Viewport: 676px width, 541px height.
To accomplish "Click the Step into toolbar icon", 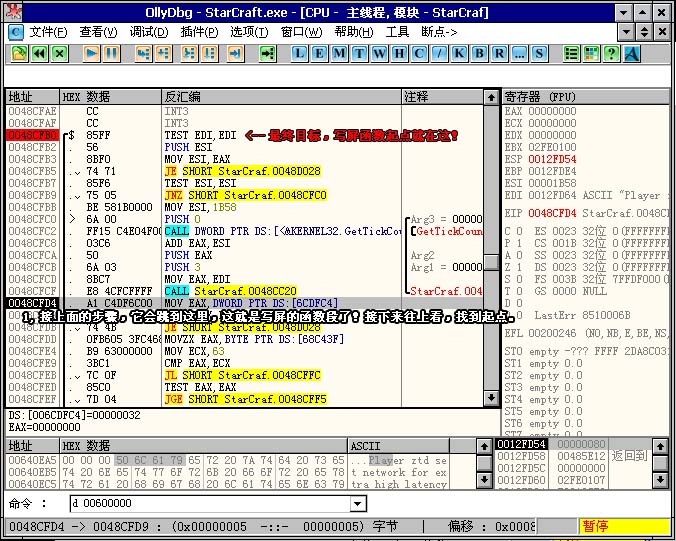I will pyautogui.click(x=144, y=54).
